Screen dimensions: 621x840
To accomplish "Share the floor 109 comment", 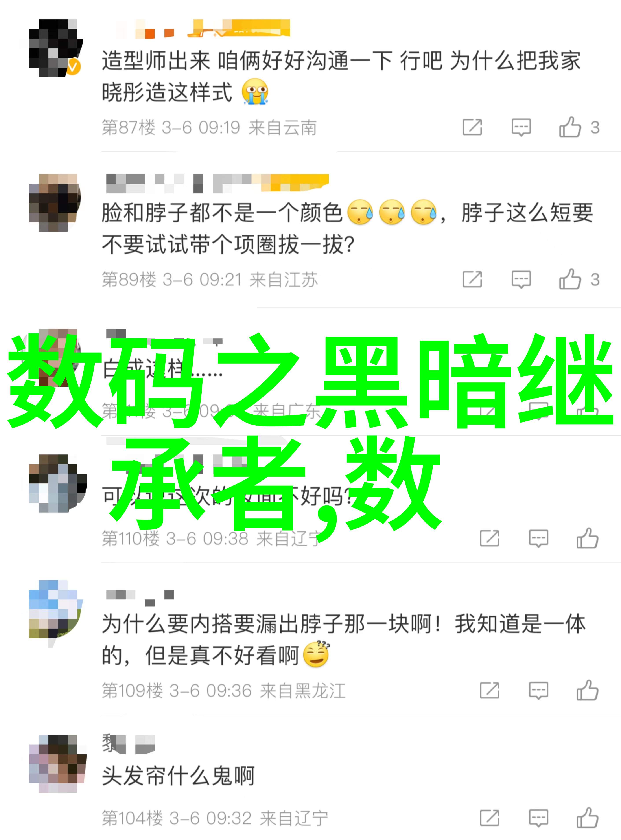I will point(489,690).
